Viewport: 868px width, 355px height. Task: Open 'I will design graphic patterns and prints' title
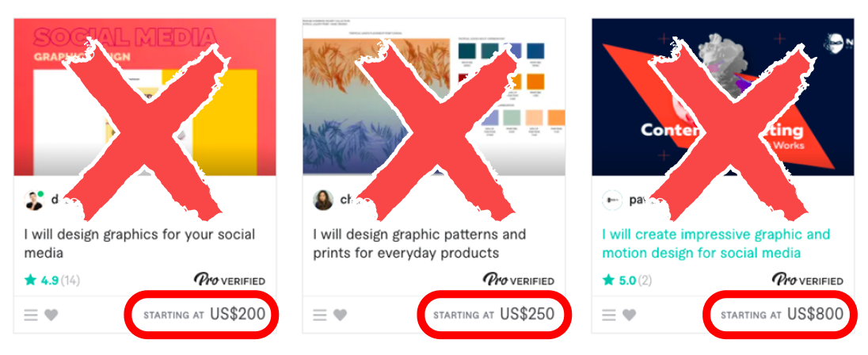419,244
